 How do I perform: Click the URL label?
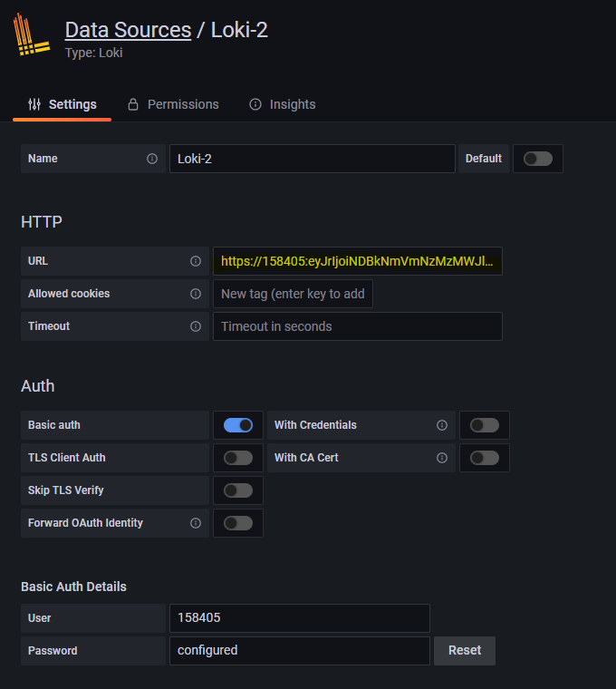(x=38, y=261)
